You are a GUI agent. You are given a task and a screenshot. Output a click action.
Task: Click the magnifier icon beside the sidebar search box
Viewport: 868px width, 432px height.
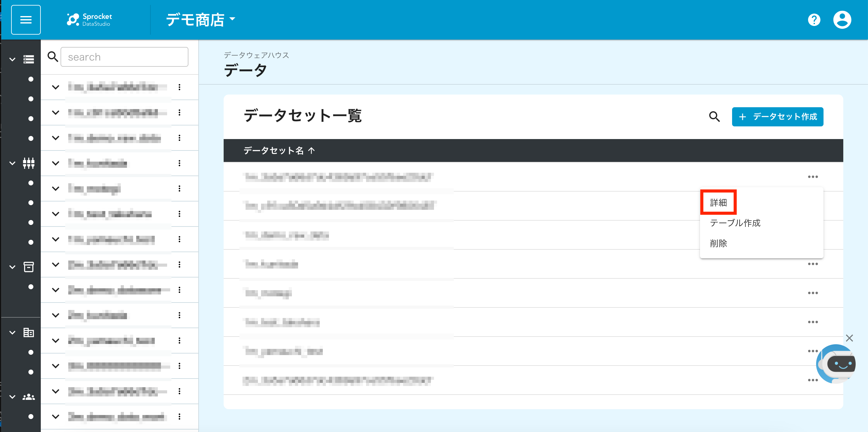53,57
